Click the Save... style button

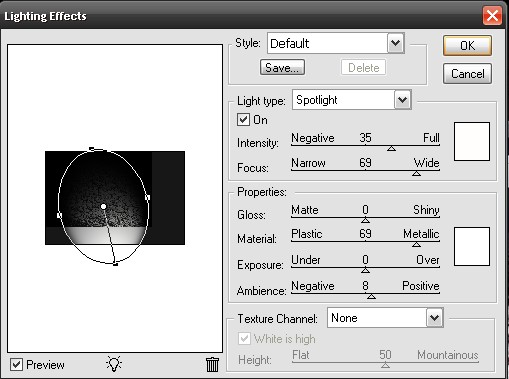coord(282,67)
